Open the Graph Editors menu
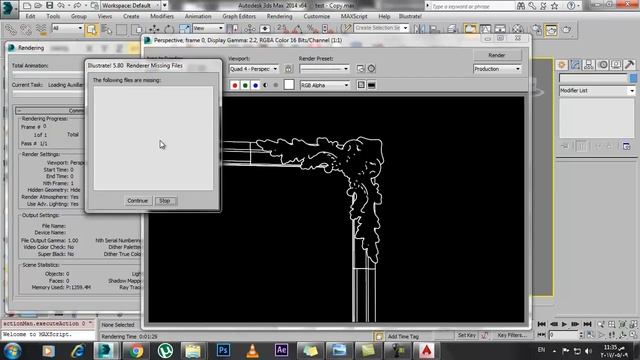 239,16
